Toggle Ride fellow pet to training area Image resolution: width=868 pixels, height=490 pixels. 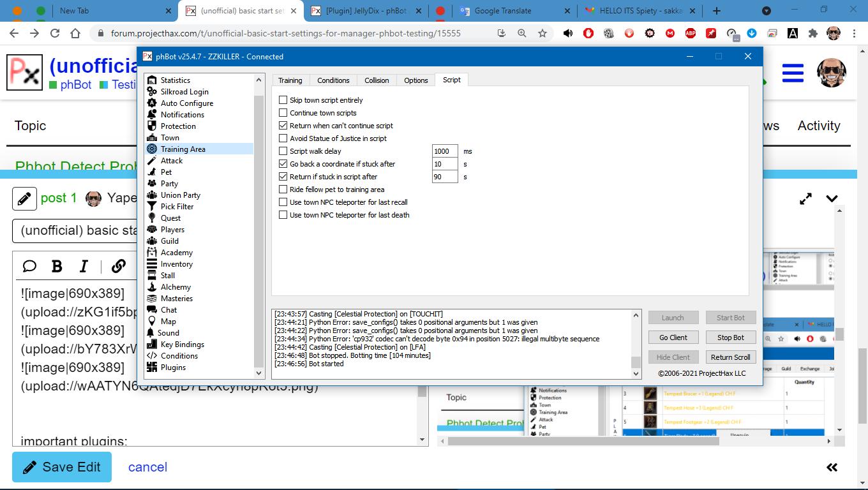pos(283,189)
